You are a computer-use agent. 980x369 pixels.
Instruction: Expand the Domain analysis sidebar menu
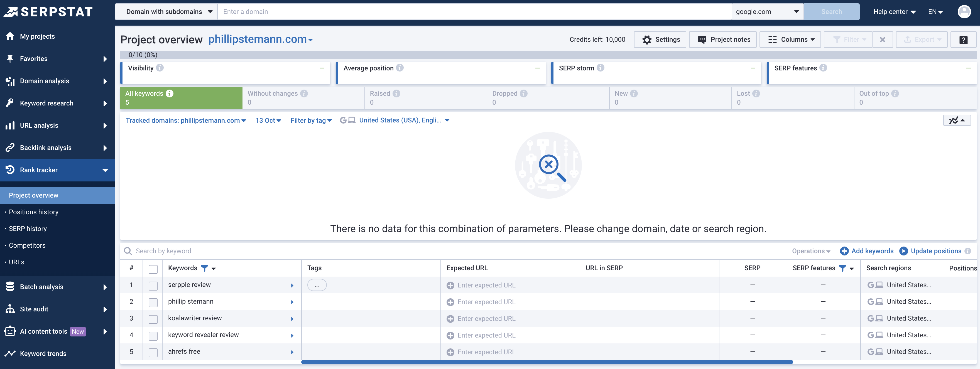tap(57, 81)
